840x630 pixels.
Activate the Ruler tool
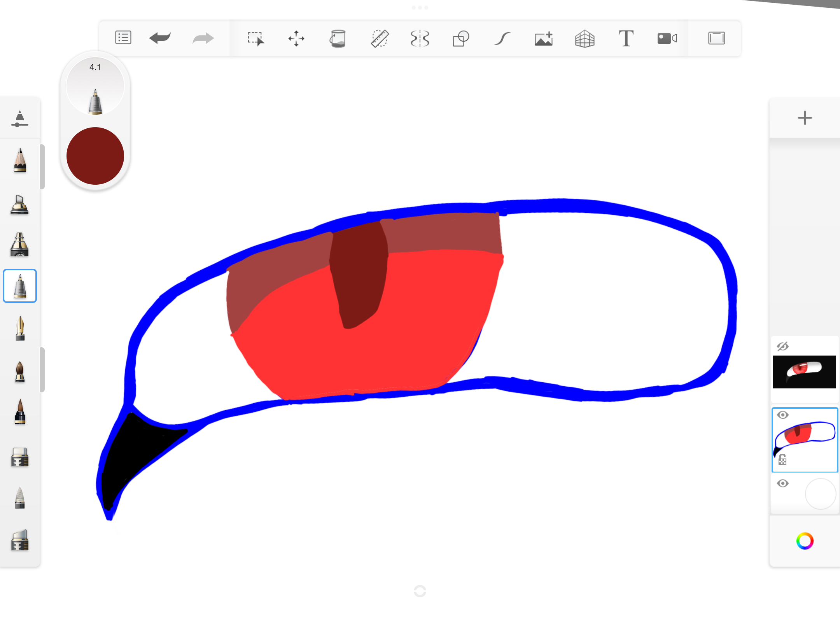(379, 38)
